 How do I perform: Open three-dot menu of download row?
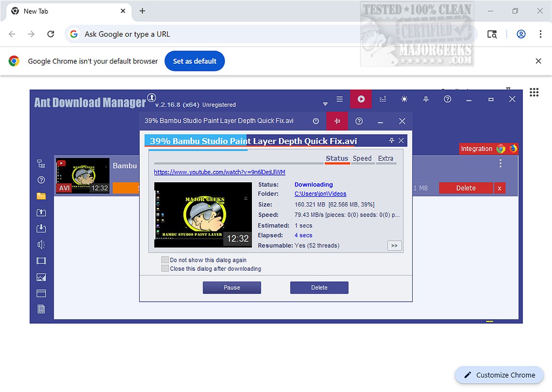click(x=500, y=163)
